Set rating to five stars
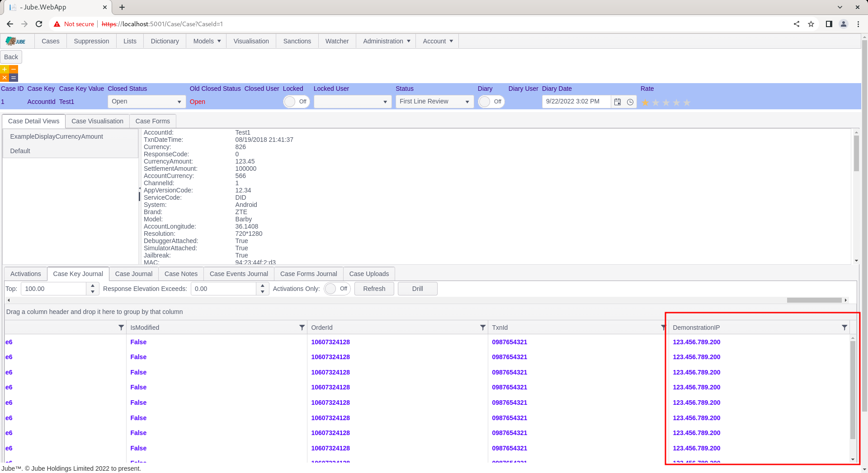Viewport: 868px width, 473px height. coord(687,103)
